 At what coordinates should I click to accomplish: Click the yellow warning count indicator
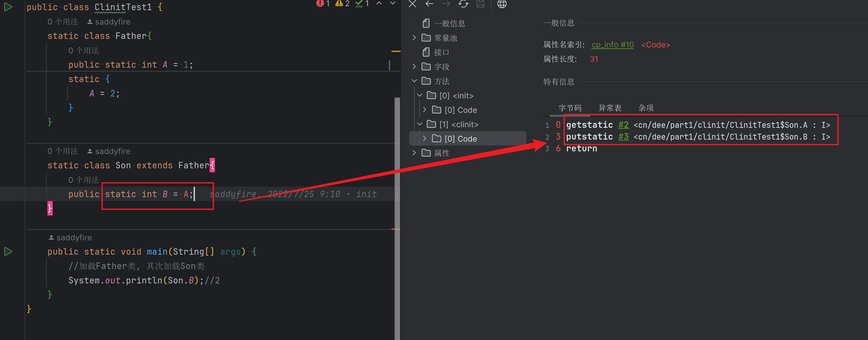[x=342, y=4]
